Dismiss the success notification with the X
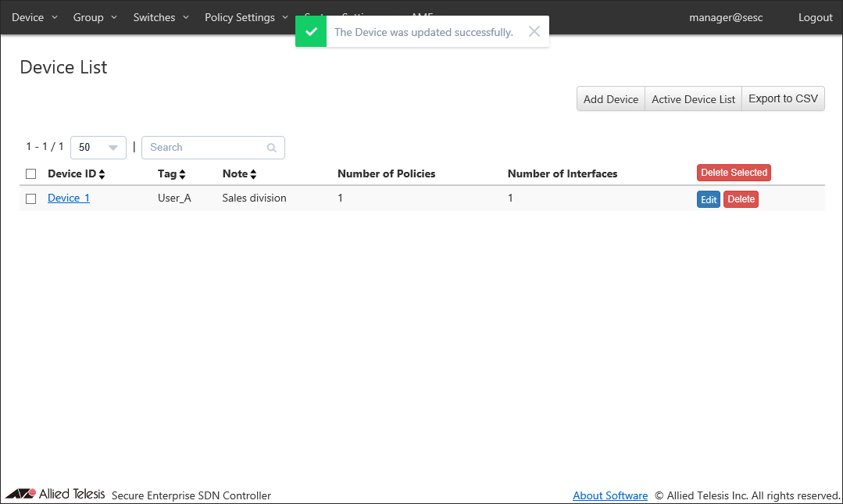Image resolution: width=843 pixels, height=504 pixels. click(534, 31)
